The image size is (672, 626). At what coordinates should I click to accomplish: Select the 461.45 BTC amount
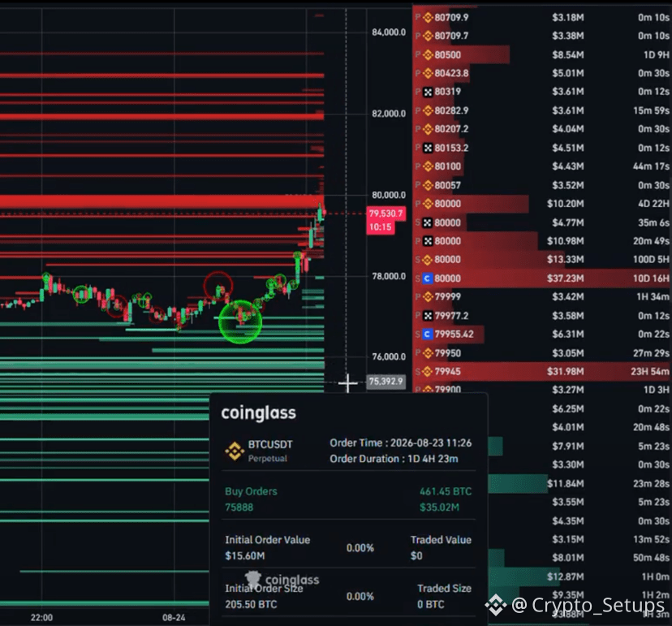pyautogui.click(x=446, y=491)
